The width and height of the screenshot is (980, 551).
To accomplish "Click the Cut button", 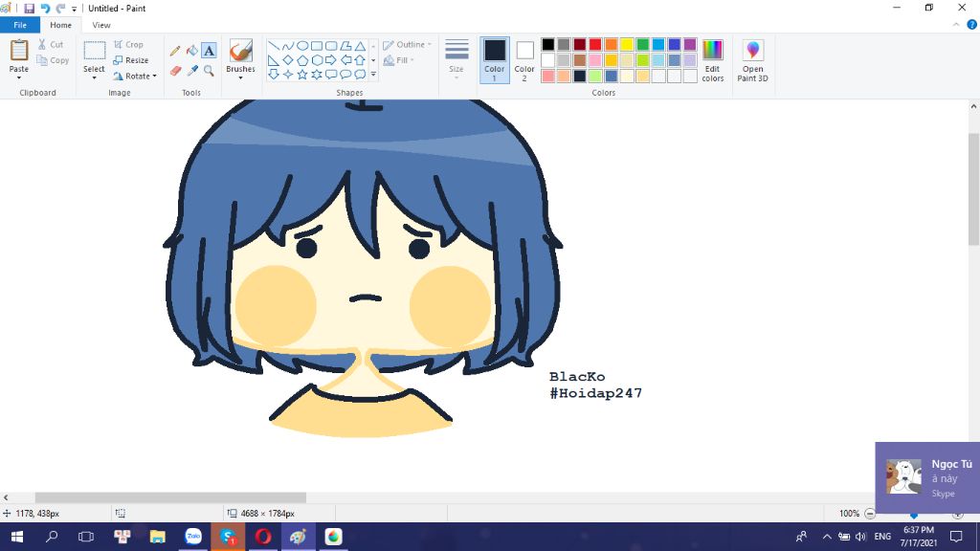I will [x=51, y=44].
